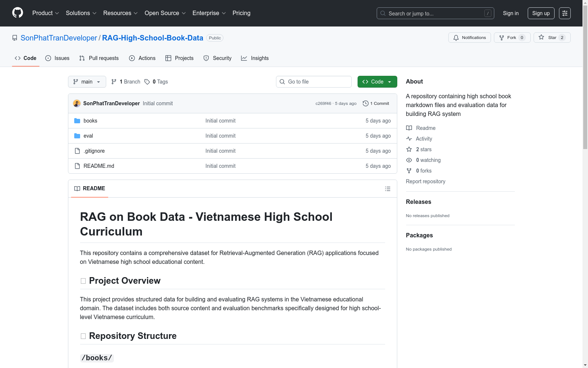Image resolution: width=588 pixels, height=368 pixels.
Task: Click the "/books/" code heading
Action: coord(97,358)
